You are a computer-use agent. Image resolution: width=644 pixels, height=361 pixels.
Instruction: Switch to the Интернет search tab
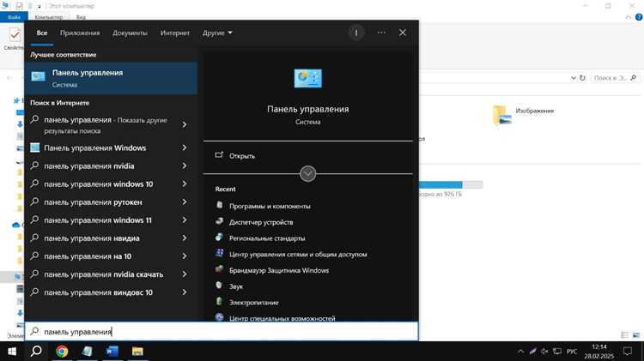point(175,33)
